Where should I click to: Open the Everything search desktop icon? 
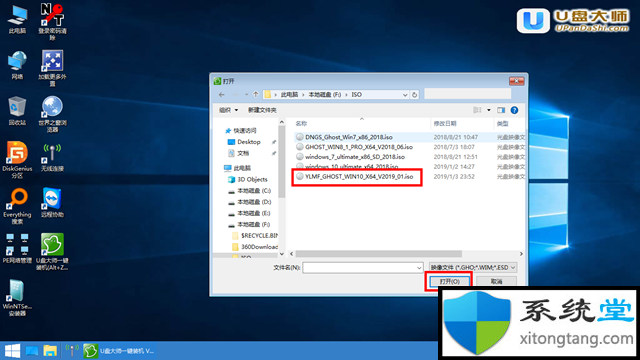click(17, 206)
